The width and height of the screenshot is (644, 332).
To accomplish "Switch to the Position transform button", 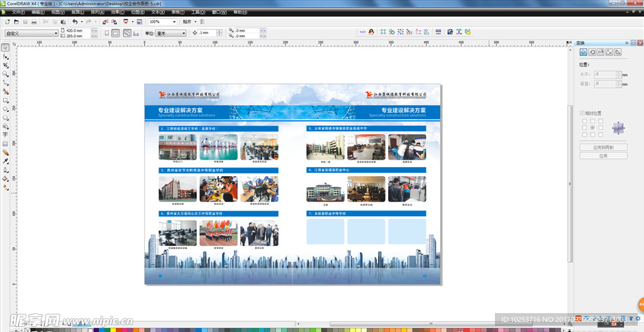I will point(583,52).
